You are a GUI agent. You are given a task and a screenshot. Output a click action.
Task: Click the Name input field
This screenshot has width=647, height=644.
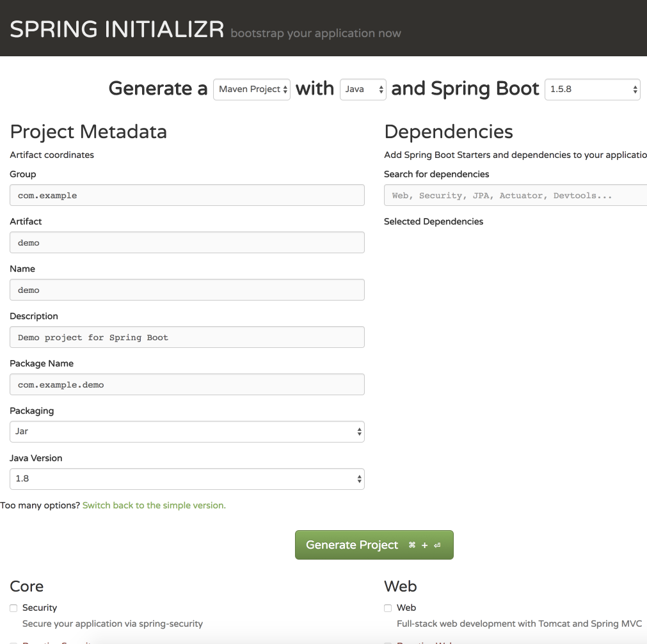pos(187,290)
